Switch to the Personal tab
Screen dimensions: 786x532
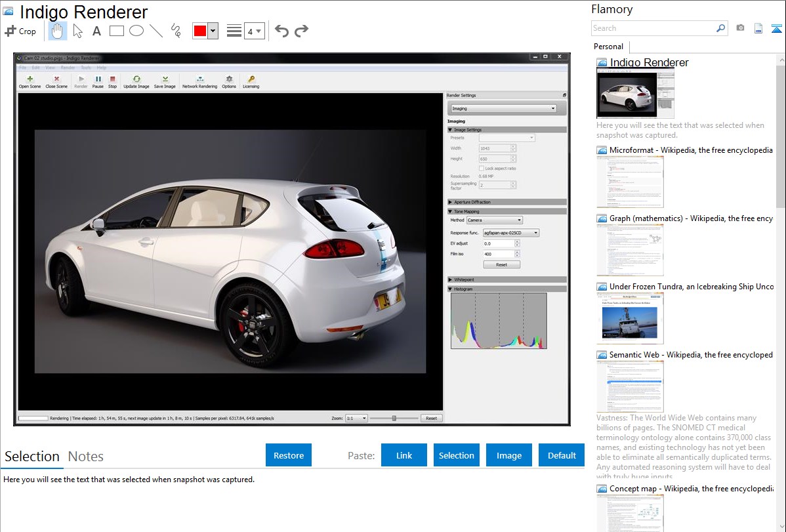(x=608, y=47)
